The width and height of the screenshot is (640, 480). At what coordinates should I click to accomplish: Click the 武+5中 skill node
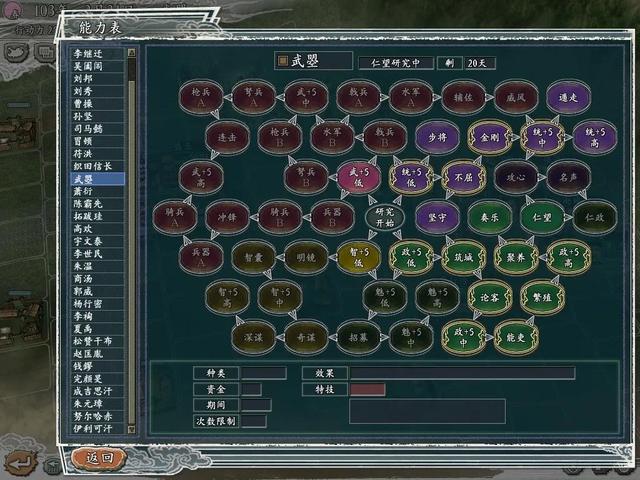tap(306, 98)
